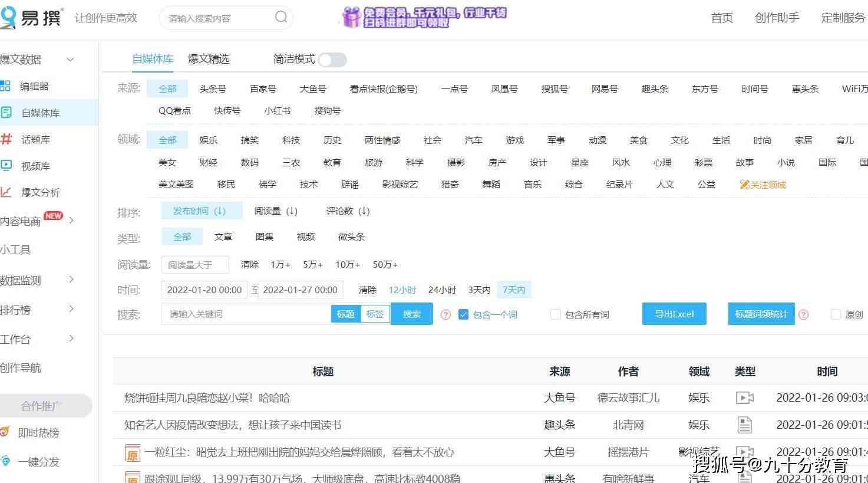868x483 pixels.
Task: Open 话题库 hashtag icon
Action: [x=6, y=139]
